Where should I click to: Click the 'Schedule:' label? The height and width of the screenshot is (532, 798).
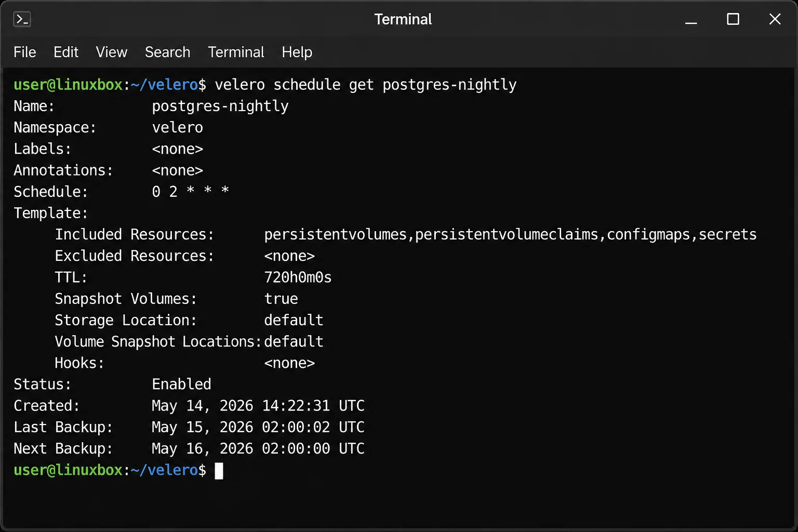(x=51, y=192)
